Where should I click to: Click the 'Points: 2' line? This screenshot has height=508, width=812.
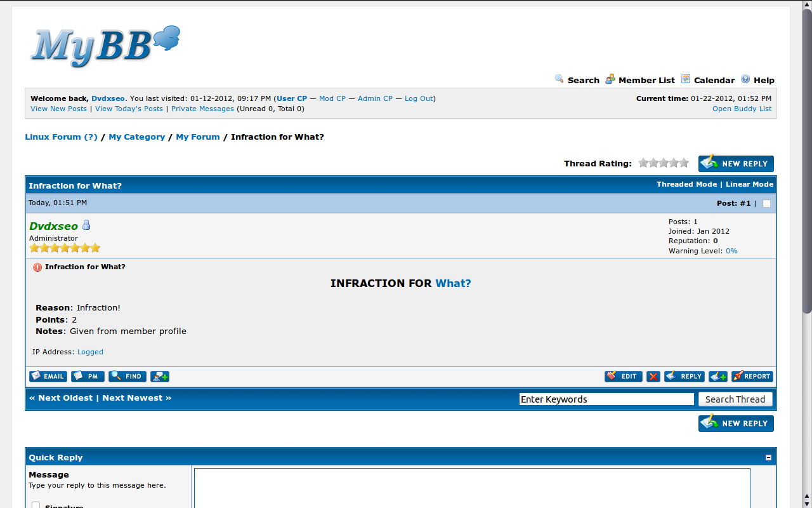point(56,319)
